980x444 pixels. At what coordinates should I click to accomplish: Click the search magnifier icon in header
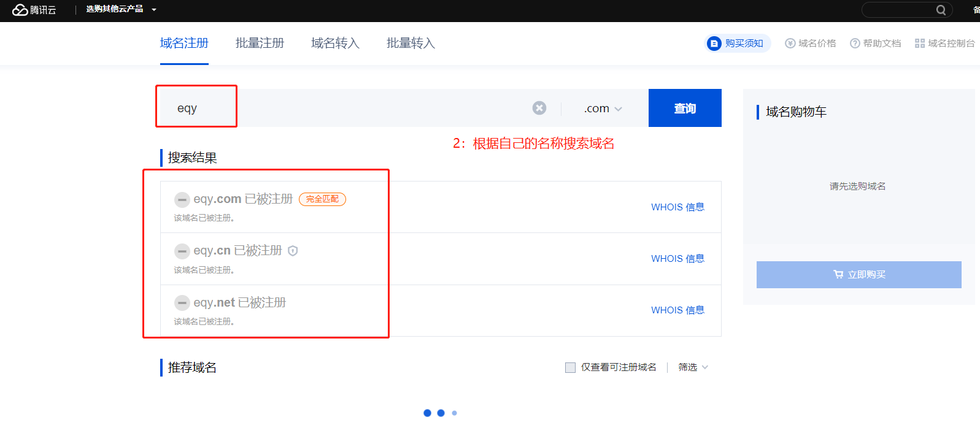941,10
